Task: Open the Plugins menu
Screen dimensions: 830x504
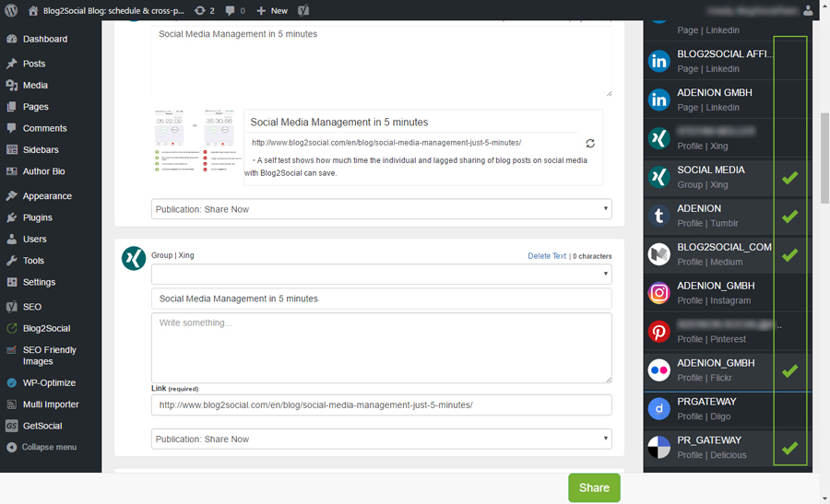Action: point(37,217)
